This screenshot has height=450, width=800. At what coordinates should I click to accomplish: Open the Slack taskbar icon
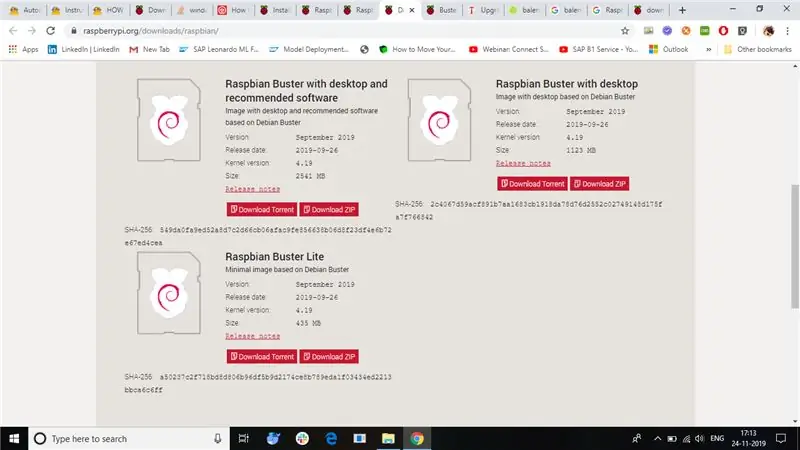click(302, 438)
